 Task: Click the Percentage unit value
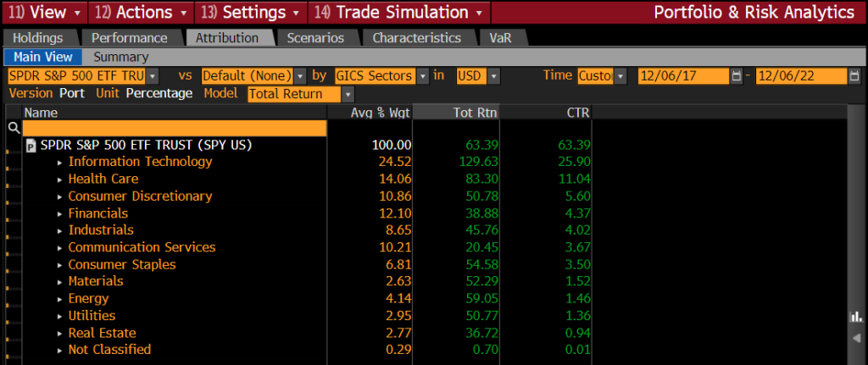tap(159, 93)
